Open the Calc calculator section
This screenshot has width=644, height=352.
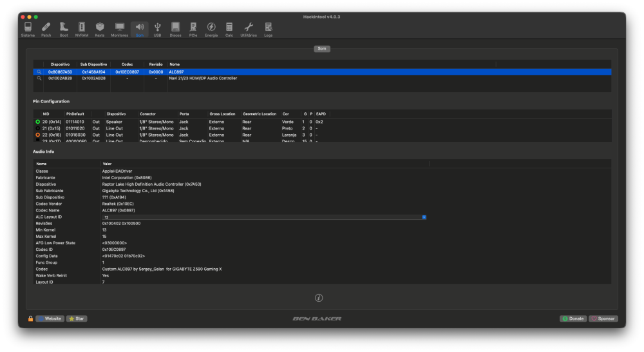[229, 30]
